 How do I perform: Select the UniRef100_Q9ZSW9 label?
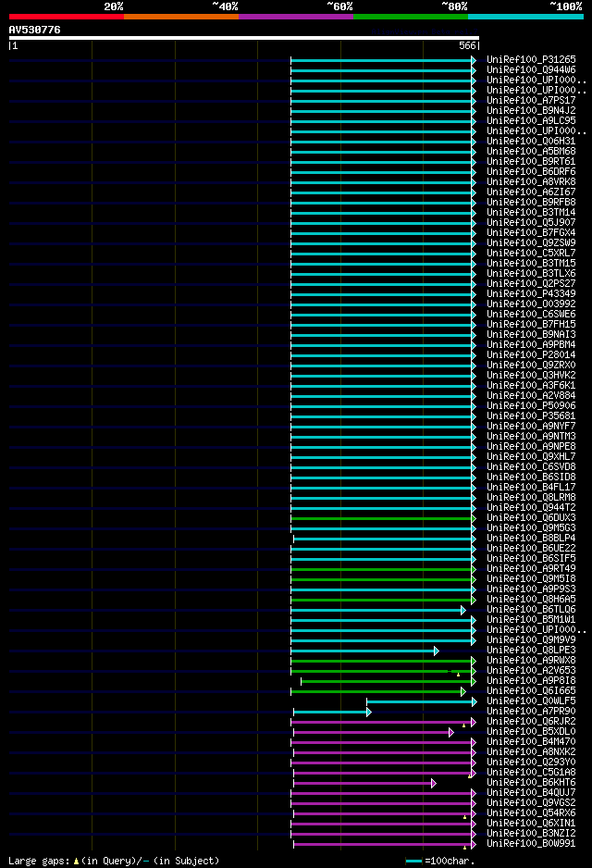click(531, 243)
